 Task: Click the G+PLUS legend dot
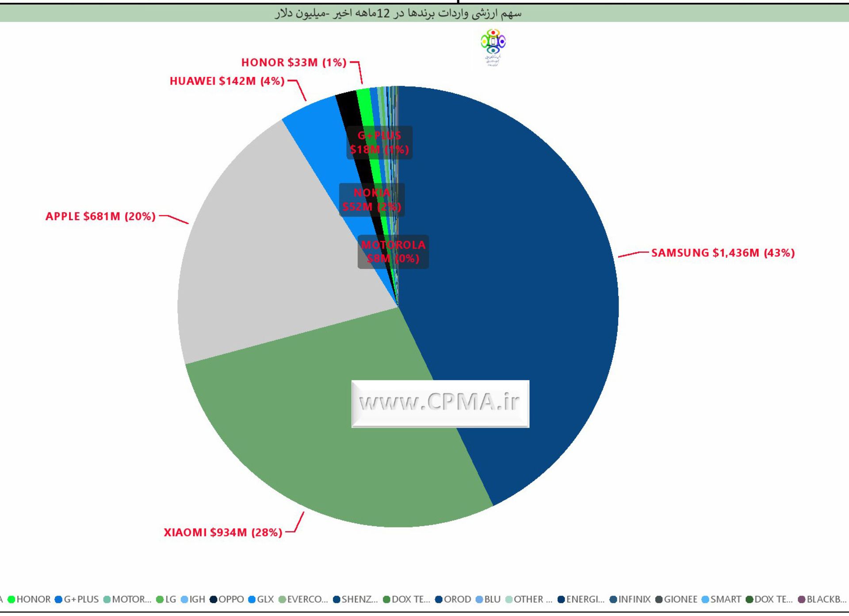(58, 599)
